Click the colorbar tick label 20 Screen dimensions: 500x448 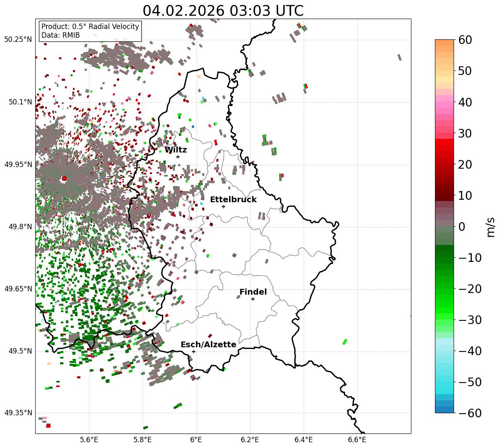click(465, 165)
